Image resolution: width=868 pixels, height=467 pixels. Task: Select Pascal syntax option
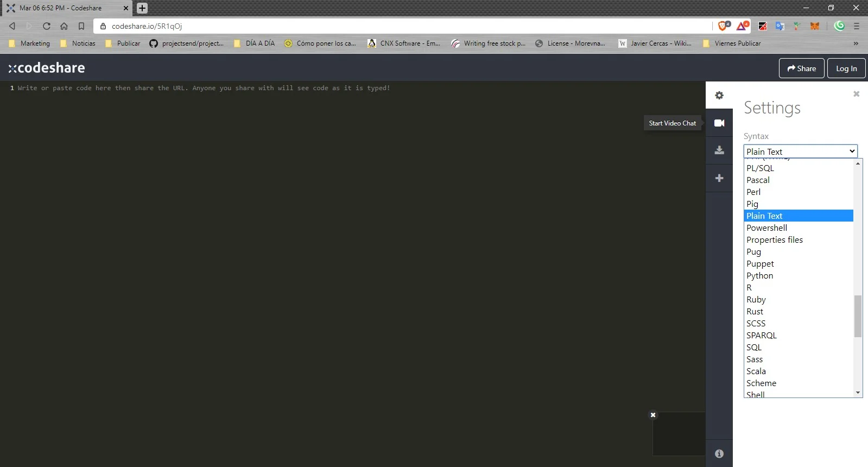pos(799,180)
